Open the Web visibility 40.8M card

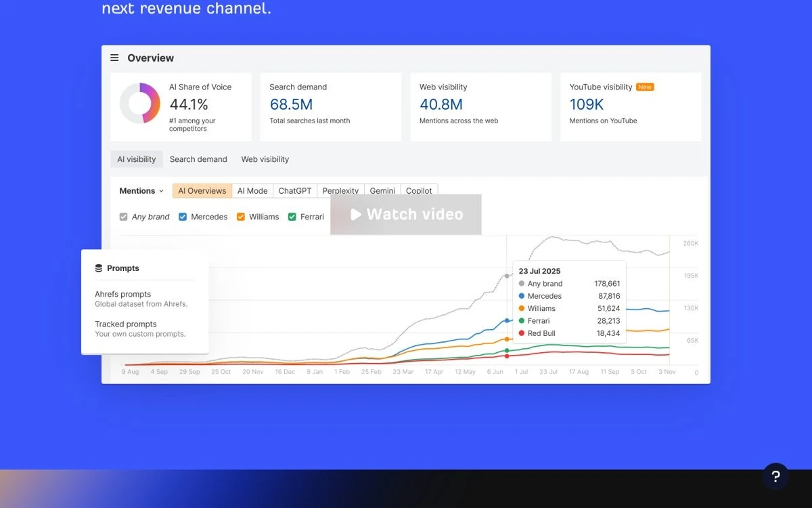tap(481, 107)
